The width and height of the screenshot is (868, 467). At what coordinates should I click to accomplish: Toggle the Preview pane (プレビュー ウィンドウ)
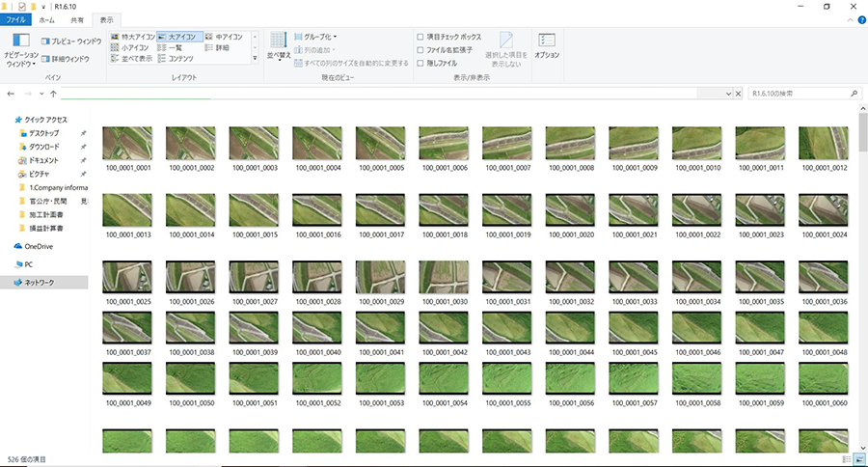point(71,41)
